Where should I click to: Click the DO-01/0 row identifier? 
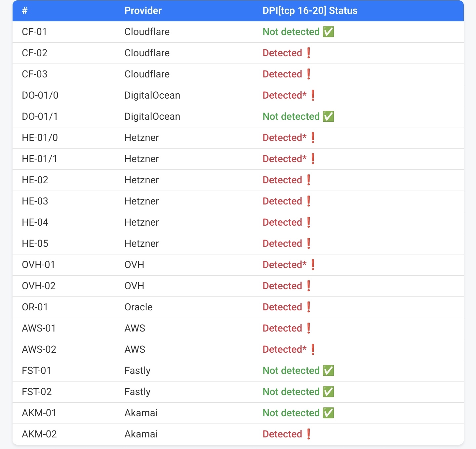(40, 95)
